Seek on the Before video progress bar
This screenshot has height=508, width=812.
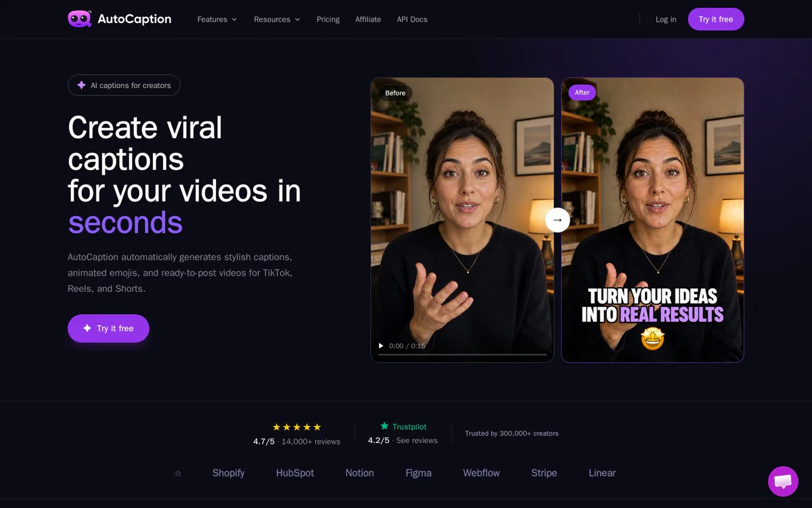point(462,354)
